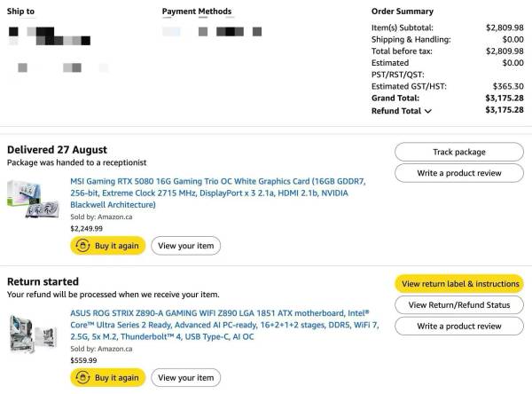
Task: Buy the ASUS ROG STRIX motherboard again
Action: pyautogui.click(x=106, y=378)
